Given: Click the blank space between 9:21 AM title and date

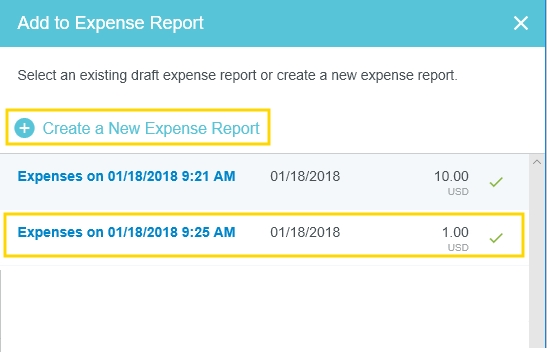Looking at the screenshot, I should click(253, 176).
